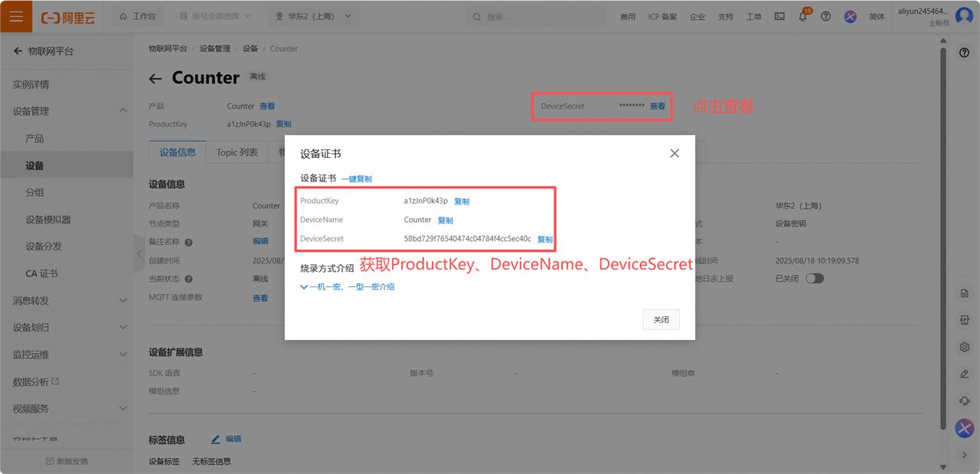
Task: Click the right-rail pencil edit icon
Action: coord(965,374)
